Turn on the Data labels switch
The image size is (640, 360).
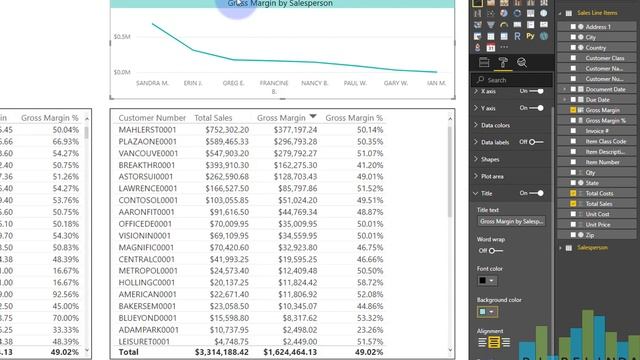pos(536,142)
